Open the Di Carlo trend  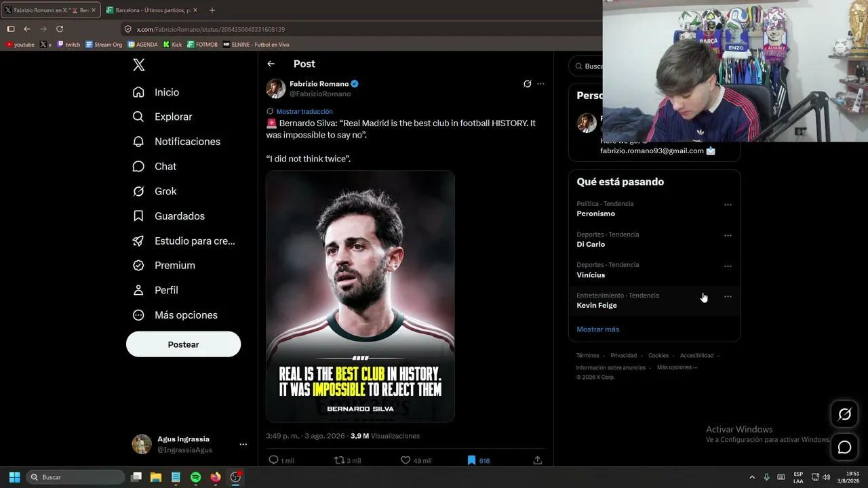pos(591,244)
